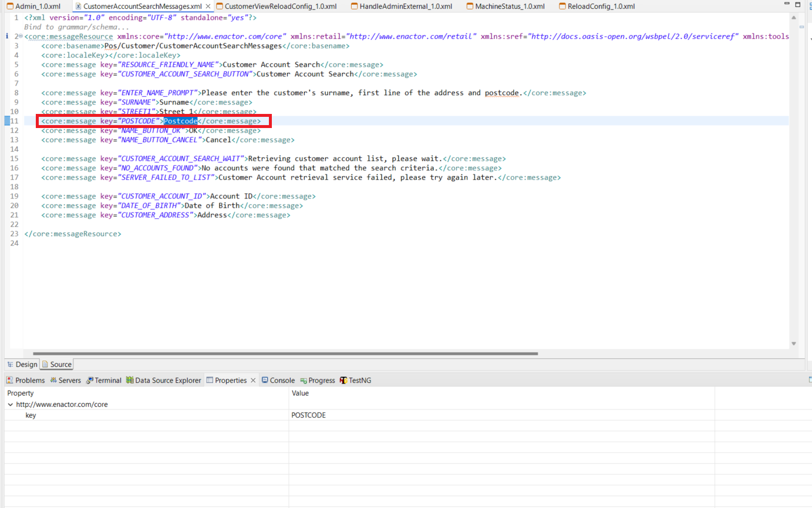Close the Properties view tab

pyautogui.click(x=254, y=381)
